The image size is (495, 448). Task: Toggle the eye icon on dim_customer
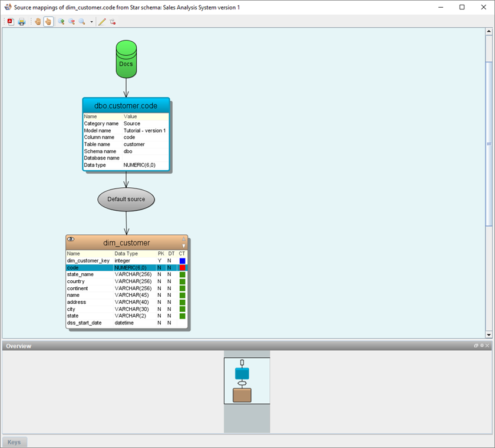(71, 239)
